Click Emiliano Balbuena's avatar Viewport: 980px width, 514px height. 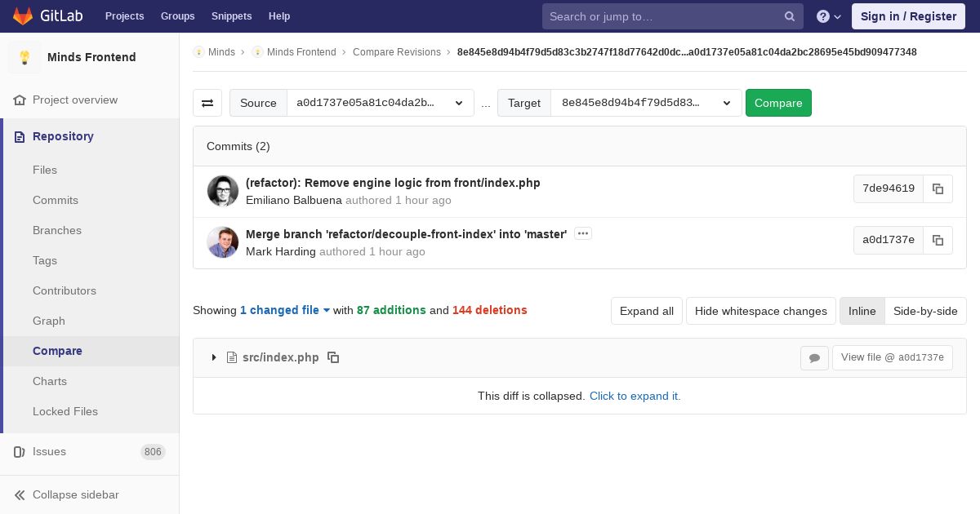pos(223,191)
